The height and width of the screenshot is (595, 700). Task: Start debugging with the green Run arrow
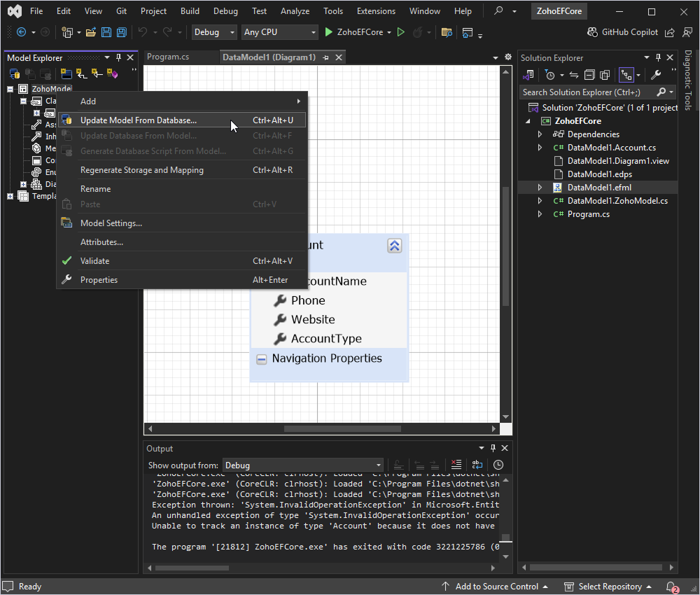(x=328, y=31)
